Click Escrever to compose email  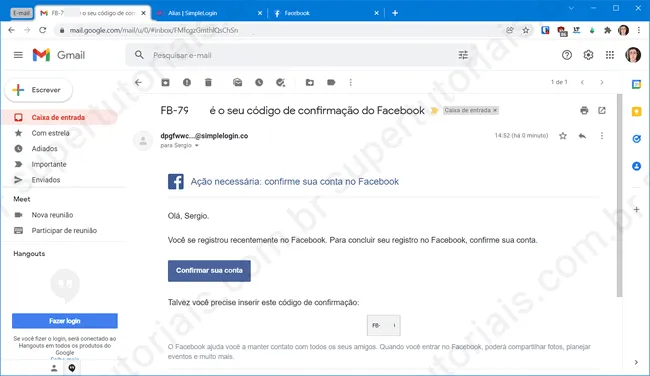pyautogui.click(x=39, y=90)
